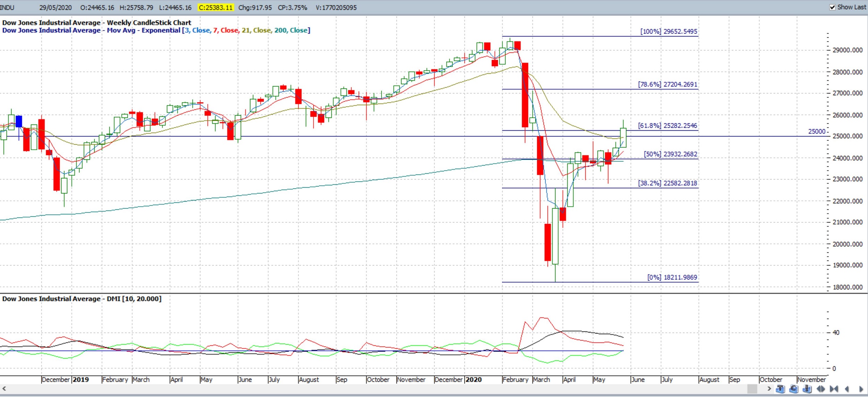Click the [50%] 23932.2682 Fibonacci label
The image size is (868, 397).
point(670,154)
